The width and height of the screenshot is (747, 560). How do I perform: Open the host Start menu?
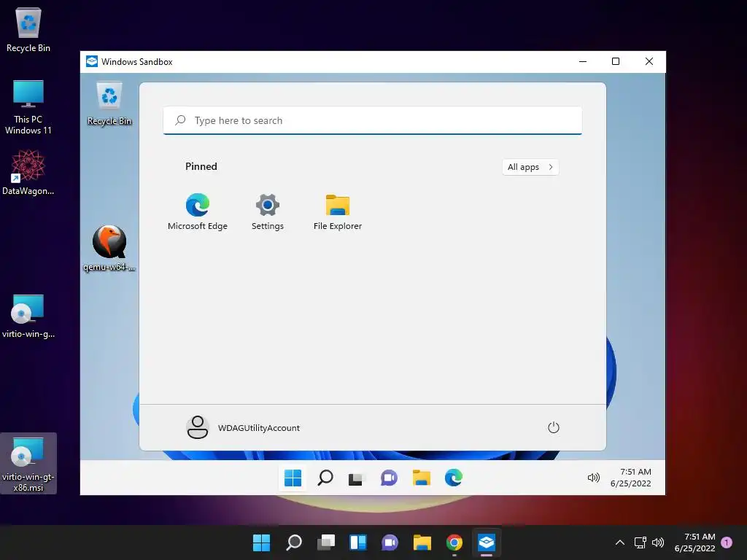(x=261, y=542)
